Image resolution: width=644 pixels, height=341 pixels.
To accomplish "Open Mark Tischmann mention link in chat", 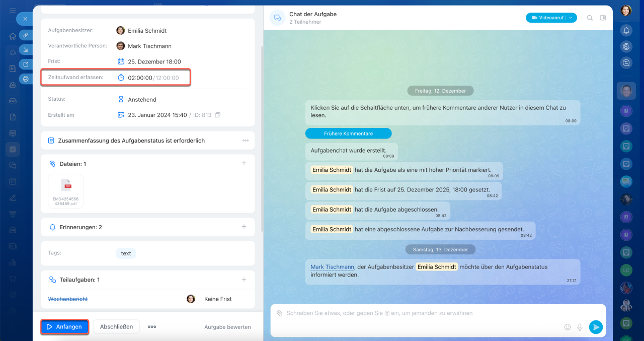I will tap(332, 267).
